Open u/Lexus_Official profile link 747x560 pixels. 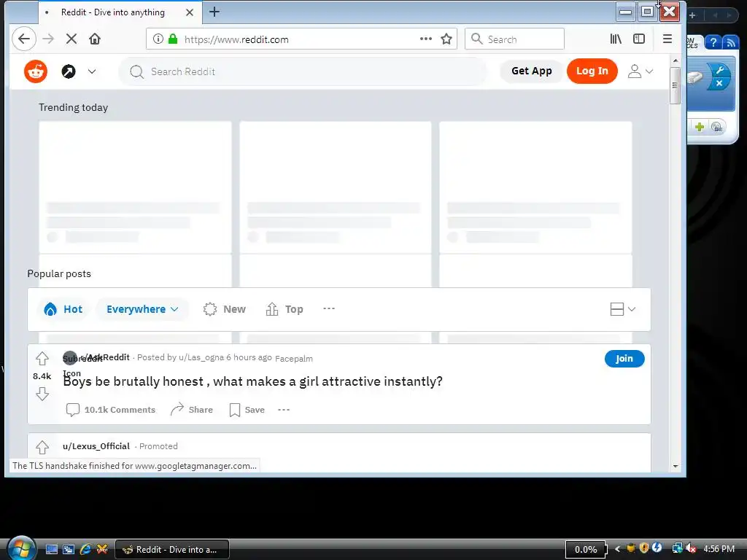coord(96,446)
